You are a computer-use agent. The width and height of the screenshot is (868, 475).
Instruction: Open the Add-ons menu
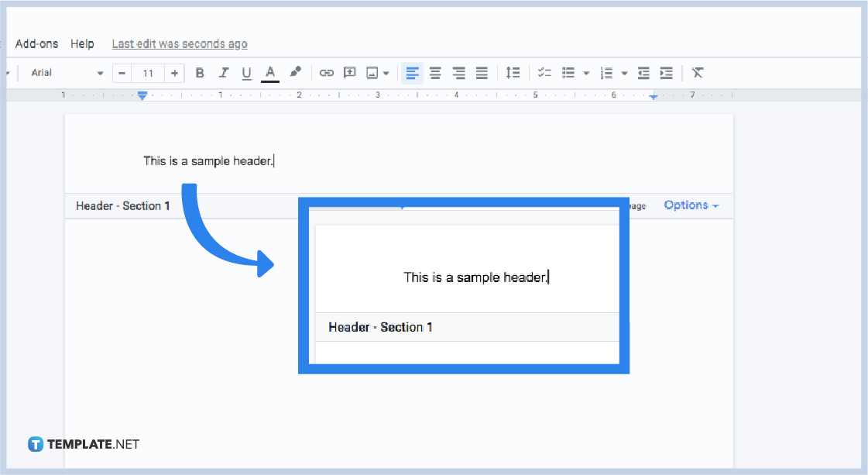(36, 43)
